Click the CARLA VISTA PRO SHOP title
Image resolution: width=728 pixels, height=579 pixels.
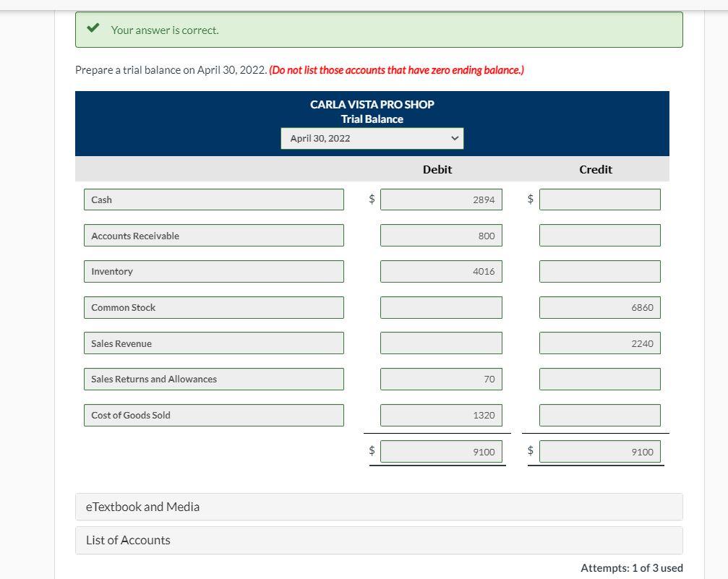(372, 105)
